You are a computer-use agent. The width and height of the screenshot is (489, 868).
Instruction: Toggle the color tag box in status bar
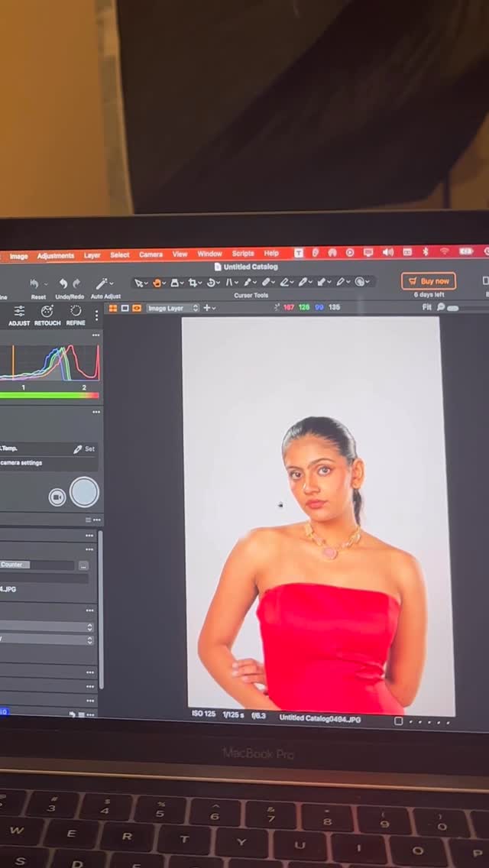(x=398, y=721)
